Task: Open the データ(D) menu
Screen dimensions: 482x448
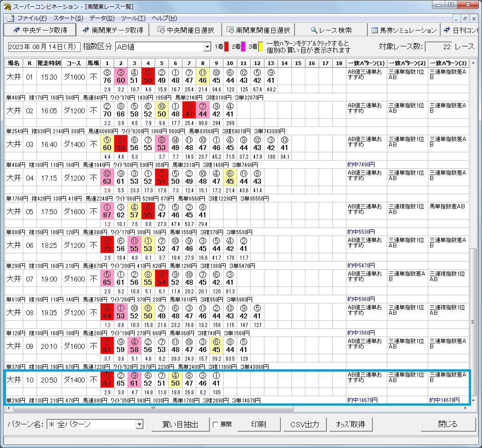Action: point(102,18)
